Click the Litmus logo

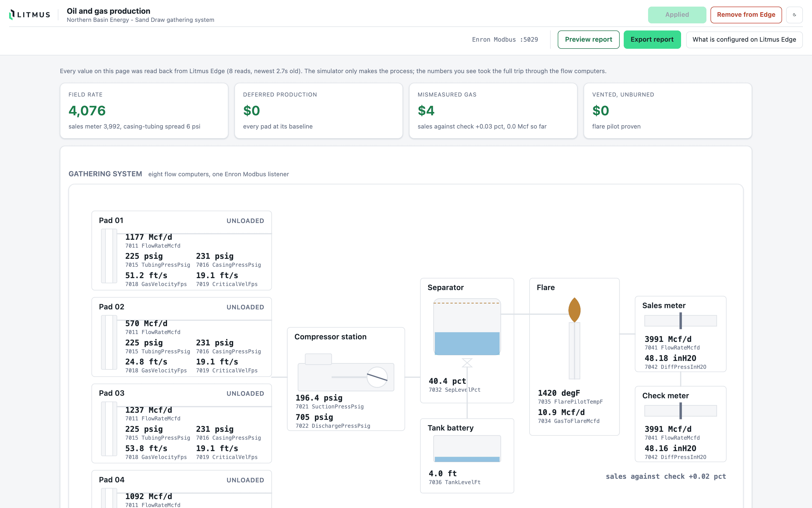click(29, 15)
